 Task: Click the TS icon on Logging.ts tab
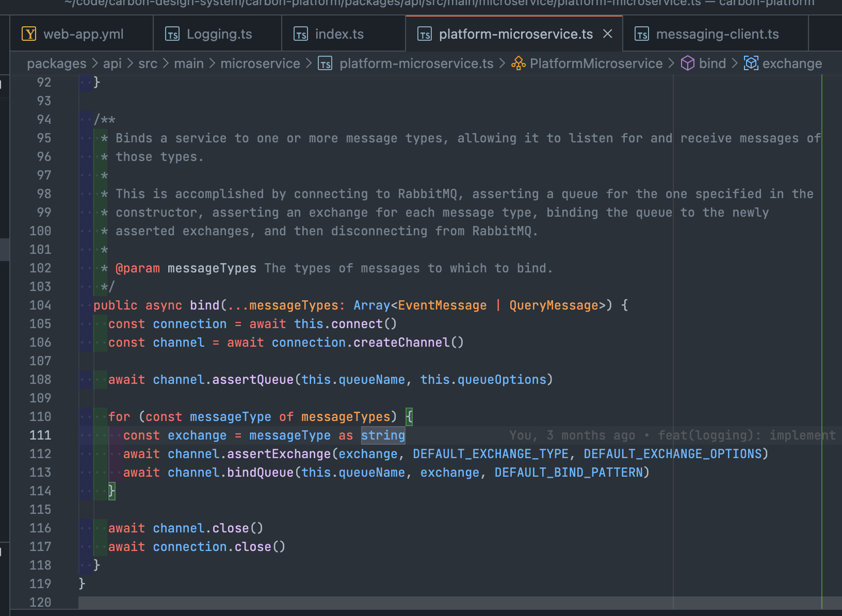[x=172, y=34]
